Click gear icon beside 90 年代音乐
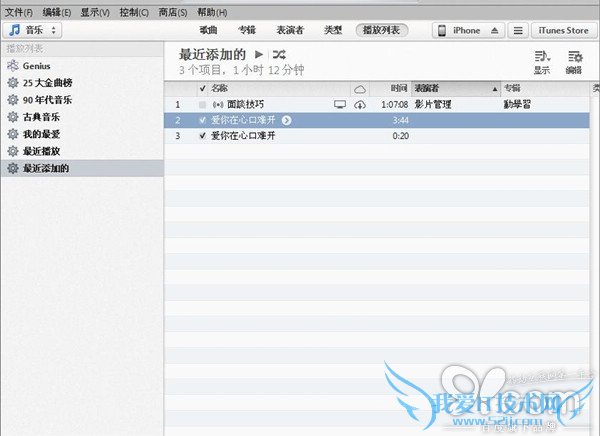 13,100
